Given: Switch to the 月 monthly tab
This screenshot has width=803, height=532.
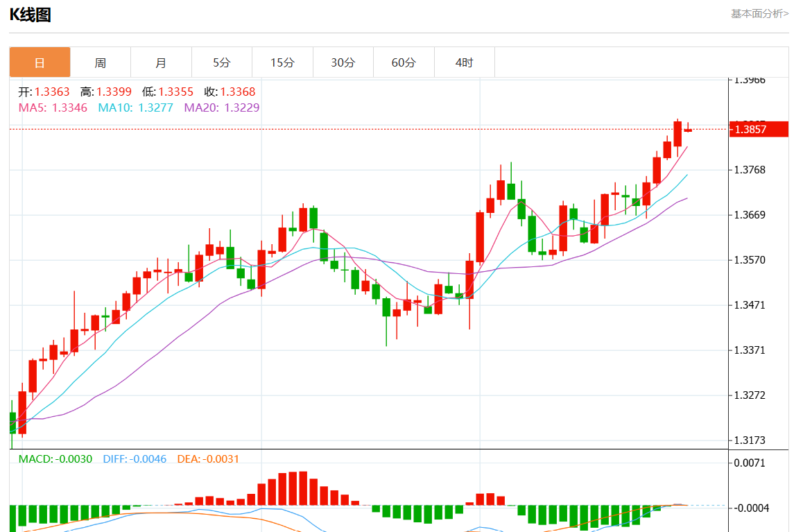Looking at the screenshot, I should [x=162, y=62].
